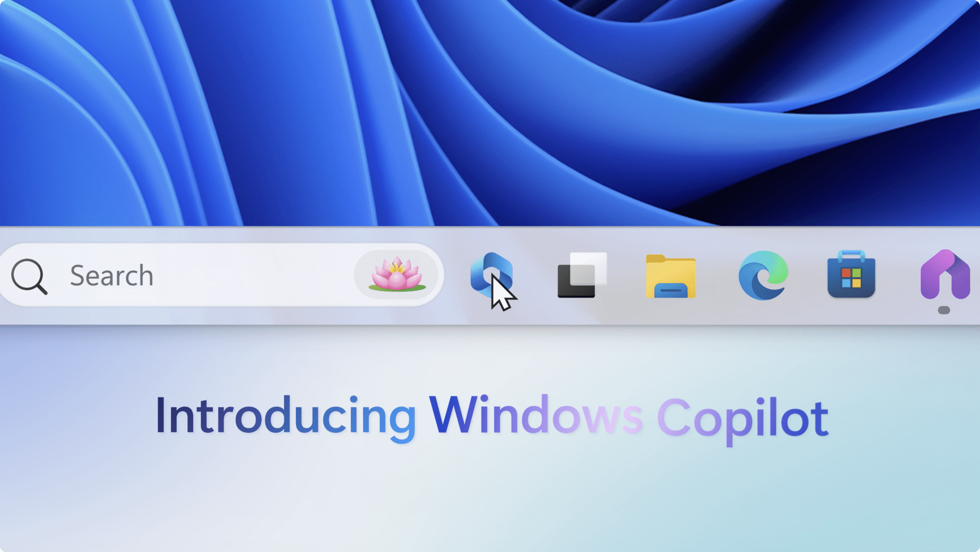Focus the taskbar Search box

(222, 275)
